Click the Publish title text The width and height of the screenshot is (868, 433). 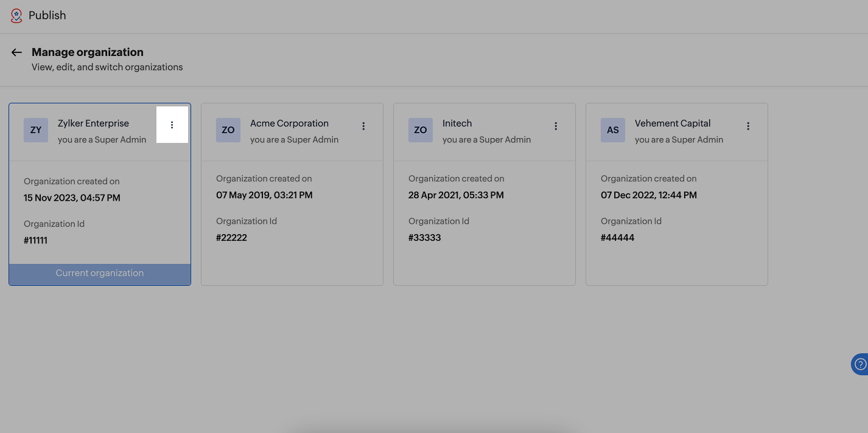(x=47, y=15)
